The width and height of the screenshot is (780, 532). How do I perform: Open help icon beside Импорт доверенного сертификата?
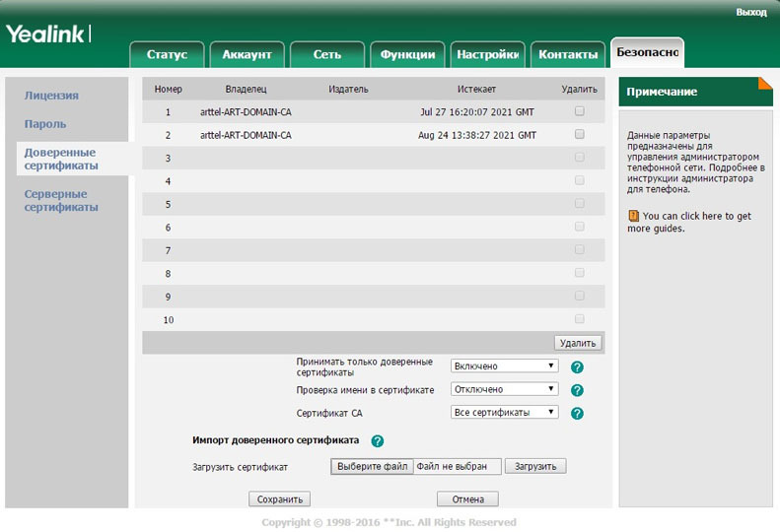378,441
